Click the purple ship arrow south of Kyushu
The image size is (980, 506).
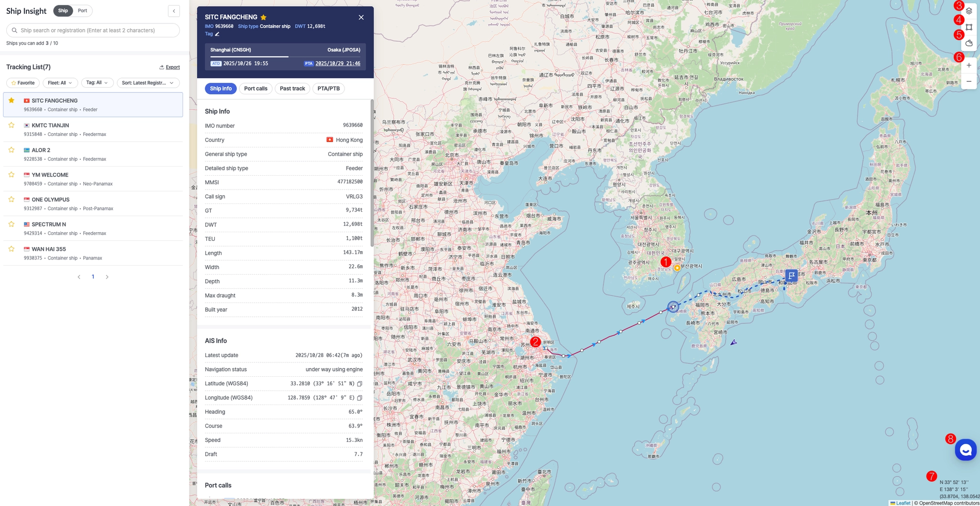click(x=734, y=342)
